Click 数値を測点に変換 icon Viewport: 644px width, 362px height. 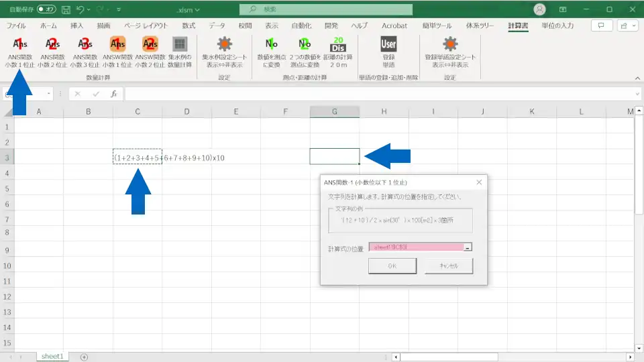[271, 52]
